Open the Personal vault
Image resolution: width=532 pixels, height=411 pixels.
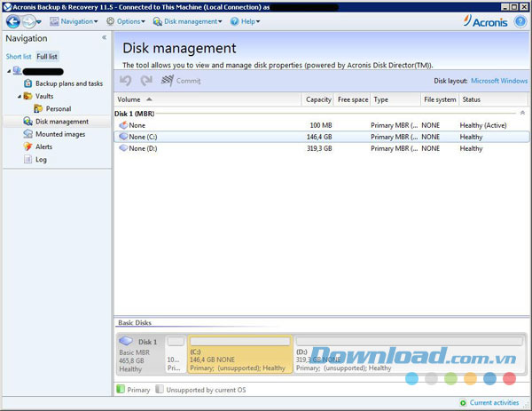pyautogui.click(x=59, y=108)
